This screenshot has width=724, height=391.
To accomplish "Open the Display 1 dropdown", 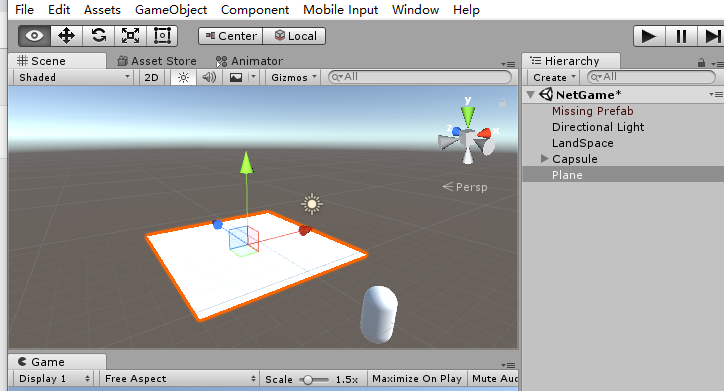I will [x=54, y=379].
